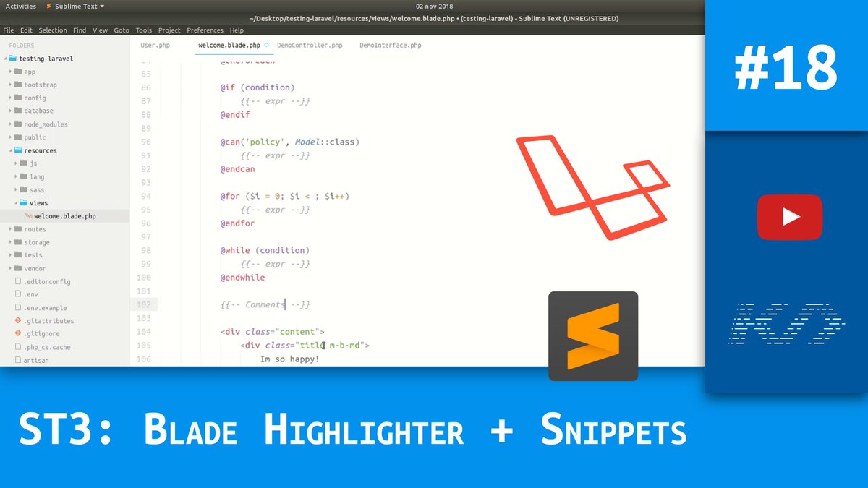Click the orange Sublime Text logo
868x488 pixels.
pyautogui.click(x=593, y=336)
